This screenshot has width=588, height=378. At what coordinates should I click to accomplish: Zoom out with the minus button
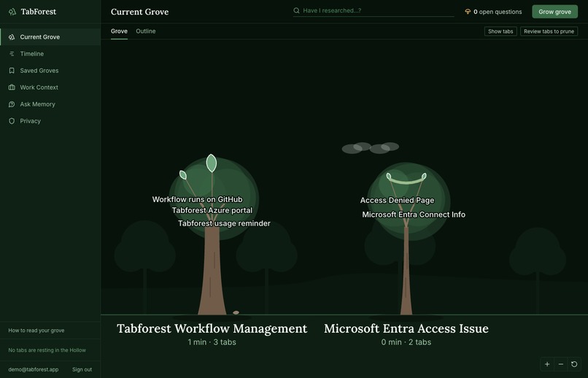pyautogui.click(x=560, y=364)
